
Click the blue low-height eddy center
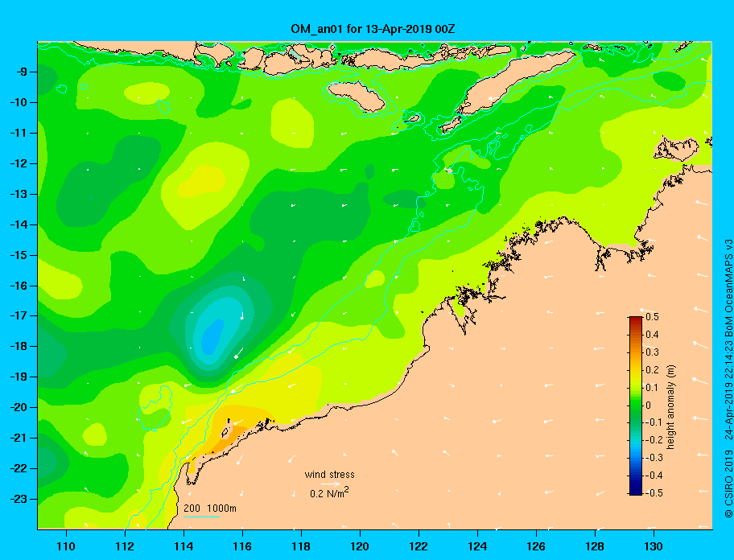click(x=212, y=336)
